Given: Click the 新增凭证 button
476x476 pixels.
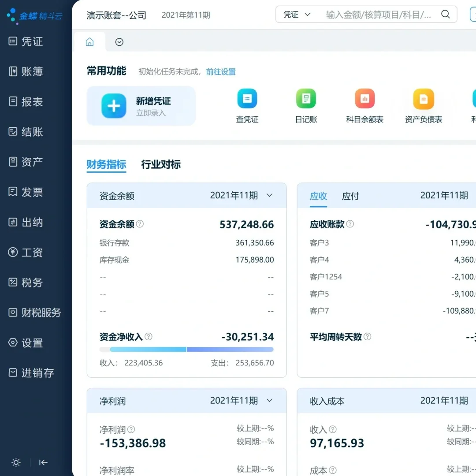Looking at the screenshot, I should pyautogui.click(x=141, y=105).
